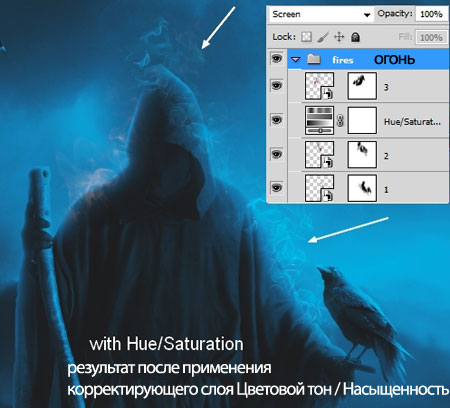Open the Screen blend mode dropdown
450x408 pixels.
pos(321,15)
